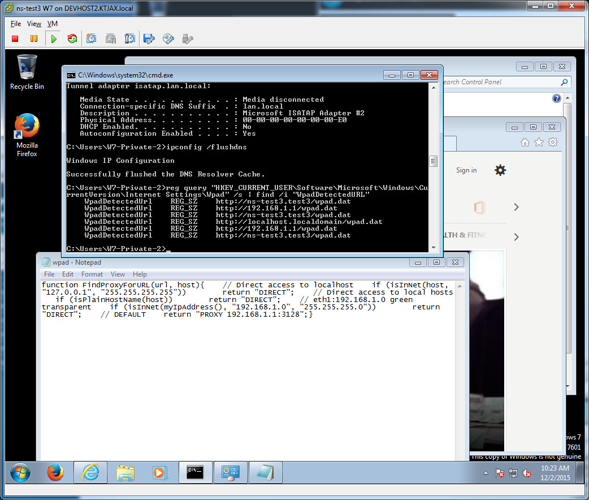
Task: Click the floppy drive connect icon
Action: click(x=149, y=39)
